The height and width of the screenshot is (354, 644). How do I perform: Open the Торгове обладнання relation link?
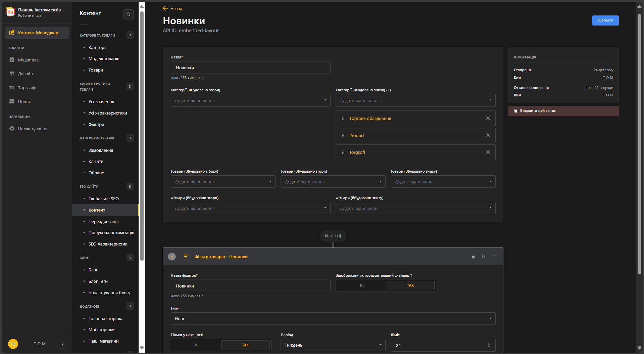point(370,118)
